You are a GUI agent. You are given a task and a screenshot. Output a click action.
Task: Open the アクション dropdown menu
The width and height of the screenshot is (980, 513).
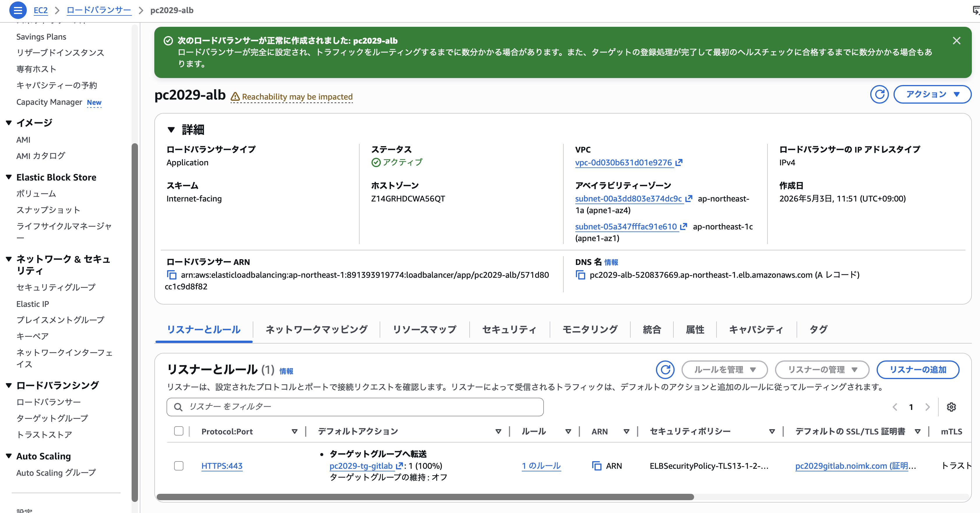(932, 94)
